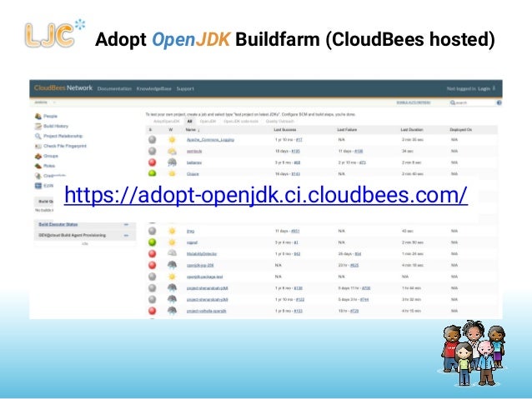Switch to the AdoptOpenJDK view tab
This screenshot has width=532, height=399.
click(166, 121)
